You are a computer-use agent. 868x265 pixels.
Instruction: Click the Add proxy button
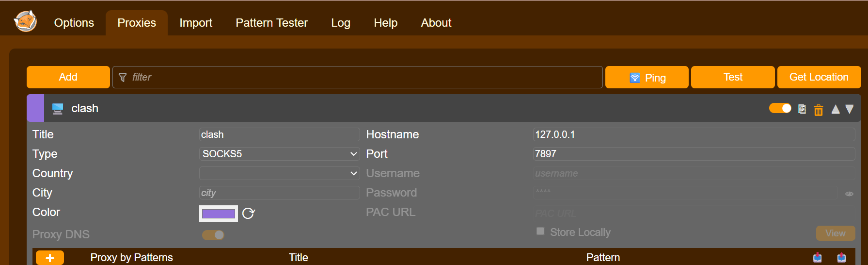pos(68,77)
